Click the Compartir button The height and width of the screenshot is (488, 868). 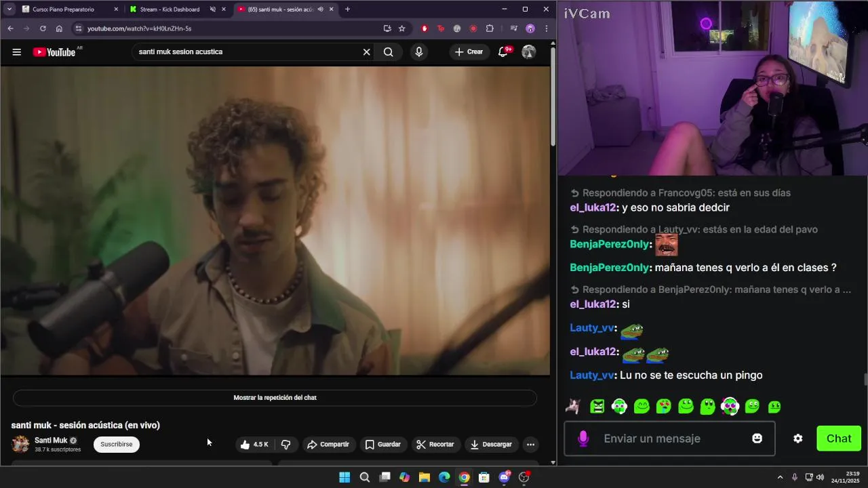(x=328, y=445)
